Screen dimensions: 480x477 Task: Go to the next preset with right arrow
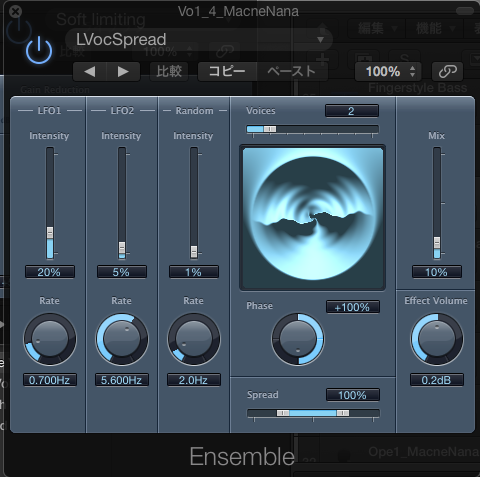[123, 71]
